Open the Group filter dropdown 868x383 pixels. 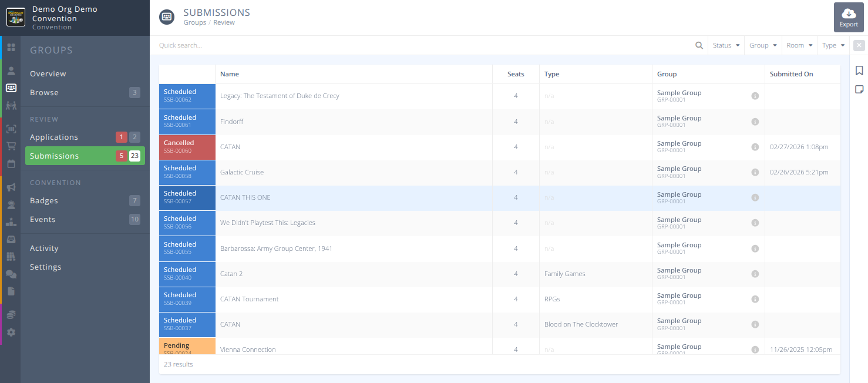763,45
